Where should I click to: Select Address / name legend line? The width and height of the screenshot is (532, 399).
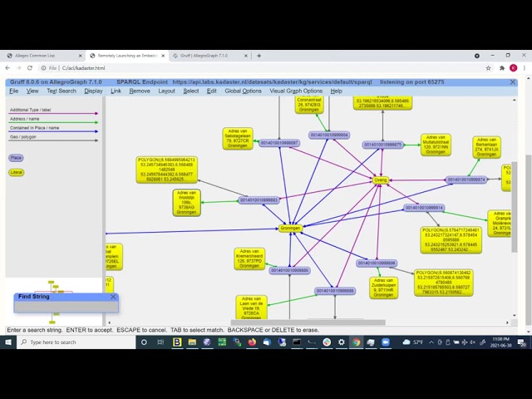[x=53, y=121]
